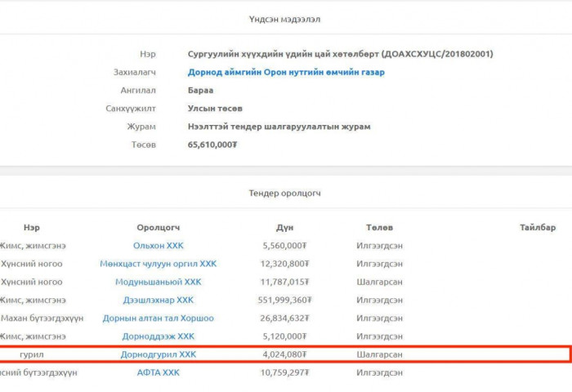Open the Дорнын алтан тал Хоршоо link

[159, 318]
